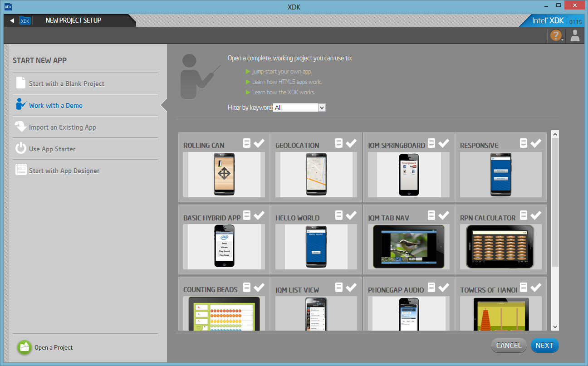The image size is (588, 366).
Task: Click the green Open a Project folder icon
Action: click(x=24, y=347)
